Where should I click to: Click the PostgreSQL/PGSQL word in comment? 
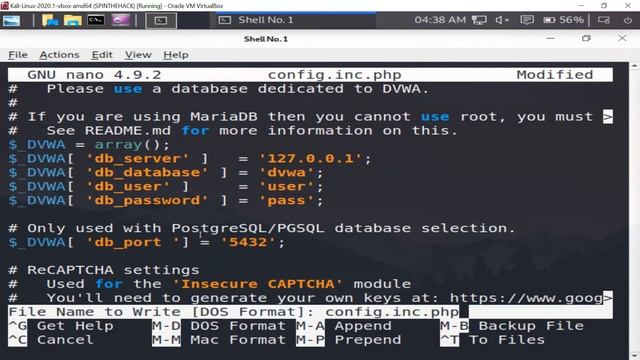tap(248, 228)
